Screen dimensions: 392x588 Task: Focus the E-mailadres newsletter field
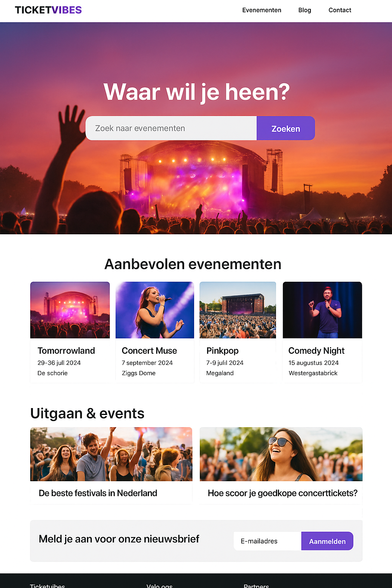268,541
